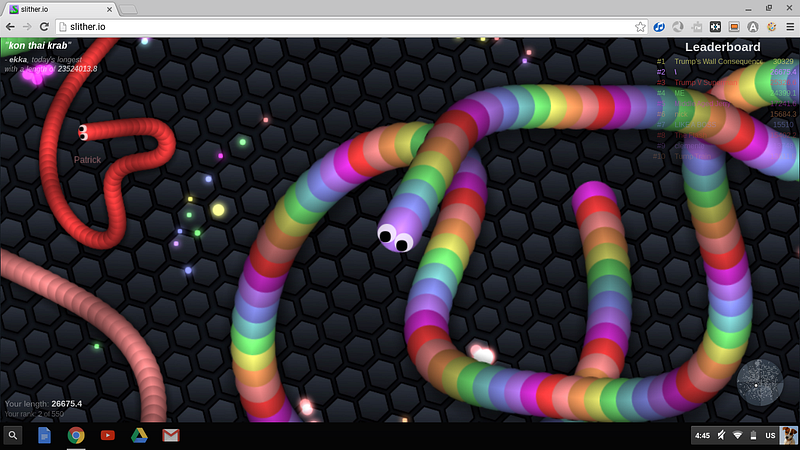This screenshot has height=450, width=800.
Task: Click the muted volume icon in tray
Action: 721,435
